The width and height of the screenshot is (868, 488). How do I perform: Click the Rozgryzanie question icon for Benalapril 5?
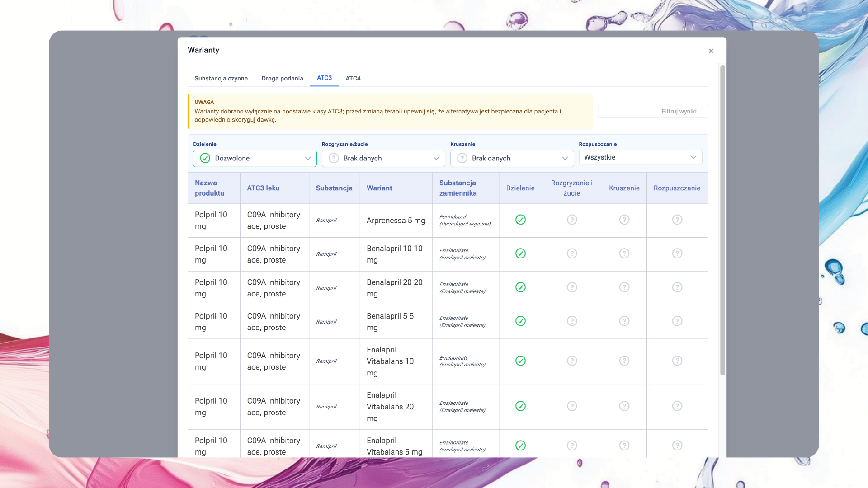click(x=572, y=321)
